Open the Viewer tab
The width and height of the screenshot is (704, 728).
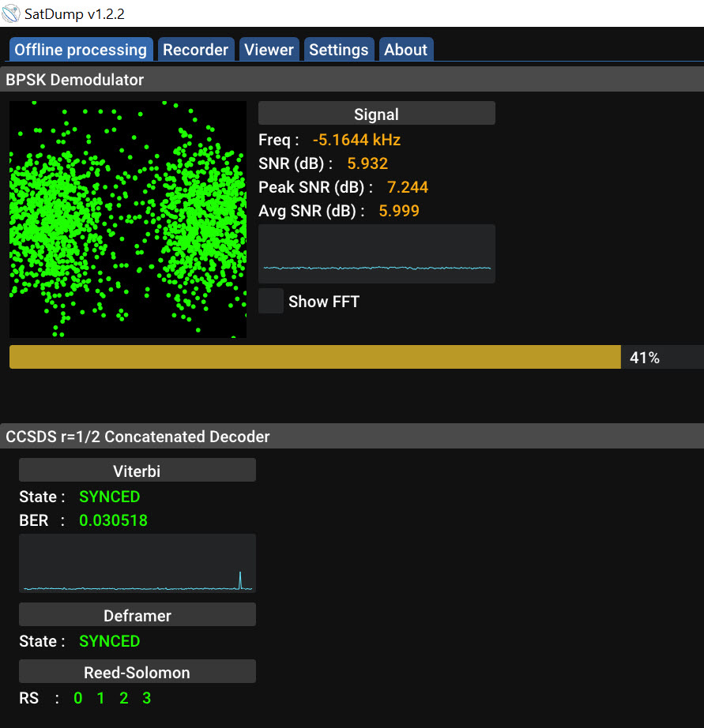click(269, 50)
